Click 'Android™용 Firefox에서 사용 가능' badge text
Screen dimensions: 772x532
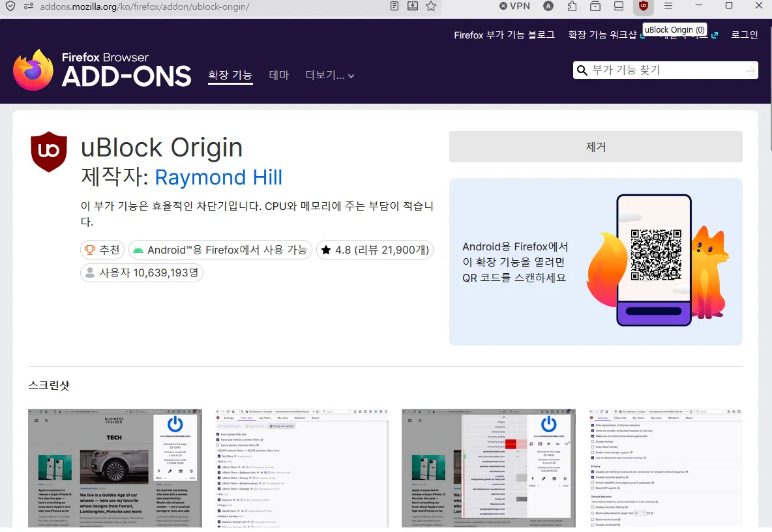(x=227, y=250)
